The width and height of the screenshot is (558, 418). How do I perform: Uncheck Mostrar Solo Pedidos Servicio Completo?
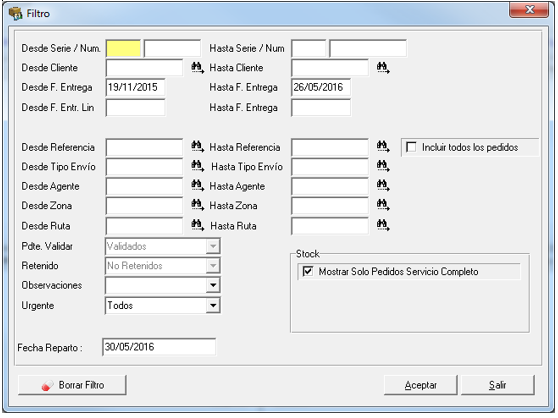click(x=308, y=271)
